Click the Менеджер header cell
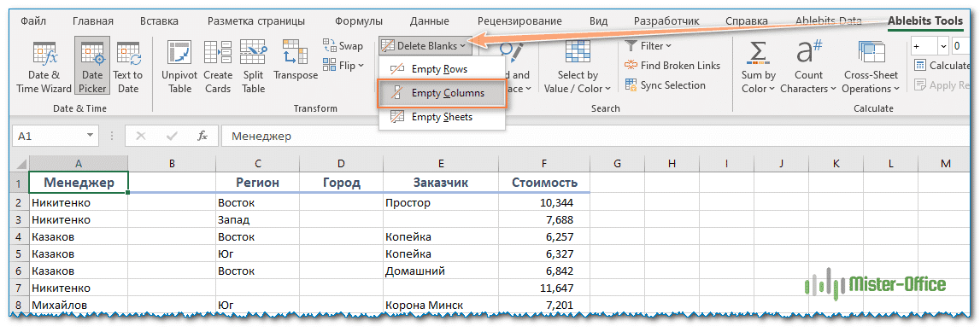980x332 pixels. pos(79,183)
